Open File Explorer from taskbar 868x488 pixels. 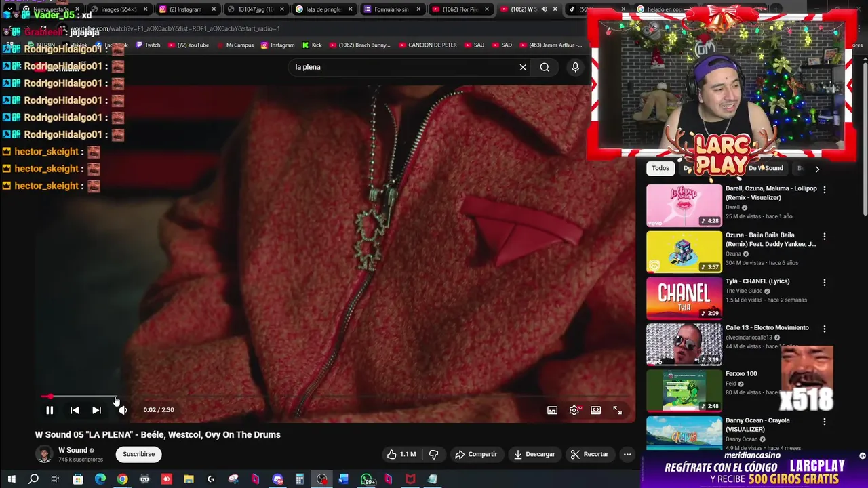(189, 479)
